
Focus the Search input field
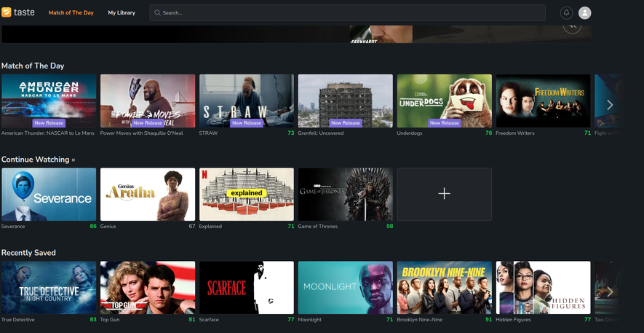349,13
